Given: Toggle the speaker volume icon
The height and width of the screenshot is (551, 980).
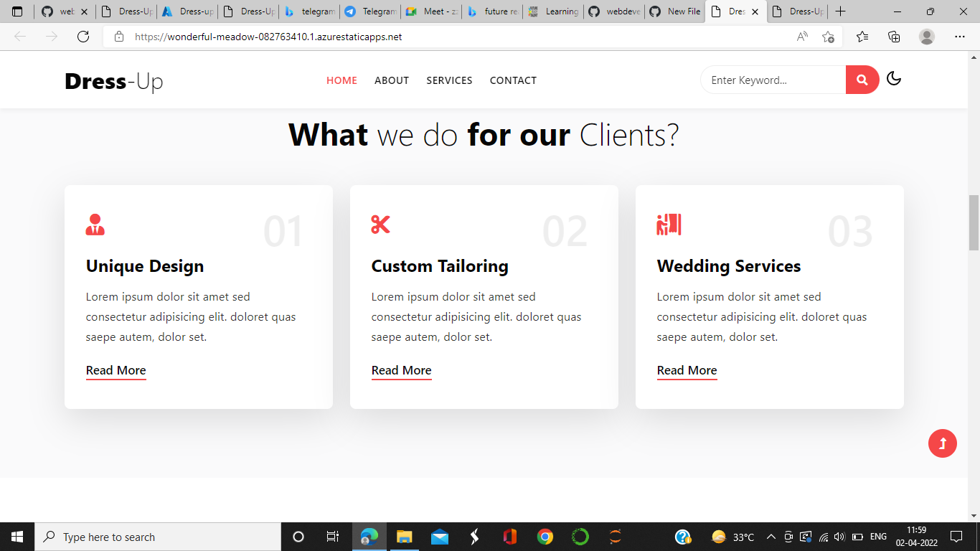Looking at the screenshot, I should pos(839,536).
